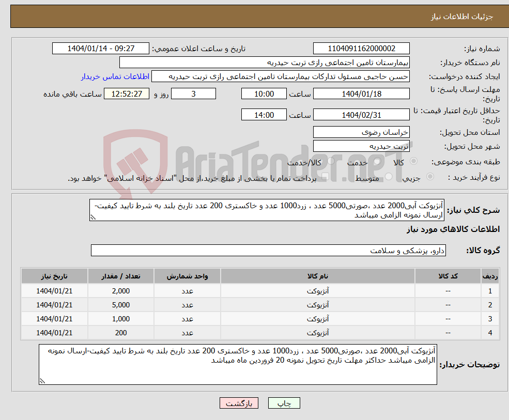
Task: Click the ردیف column header
Action: tap(490, 276)
